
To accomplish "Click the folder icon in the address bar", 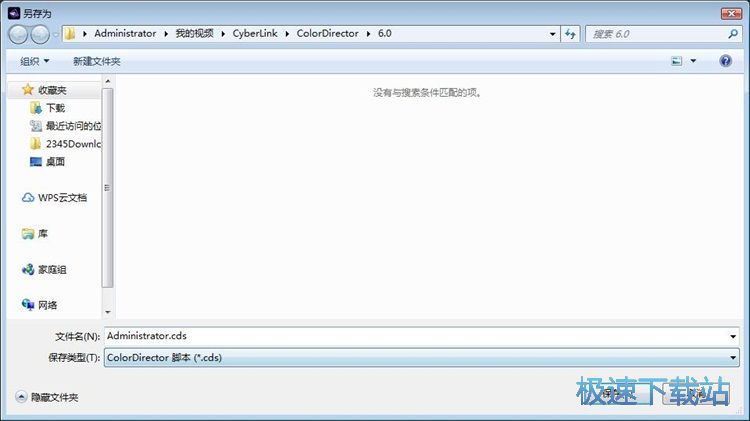I will tap(70, 33).
